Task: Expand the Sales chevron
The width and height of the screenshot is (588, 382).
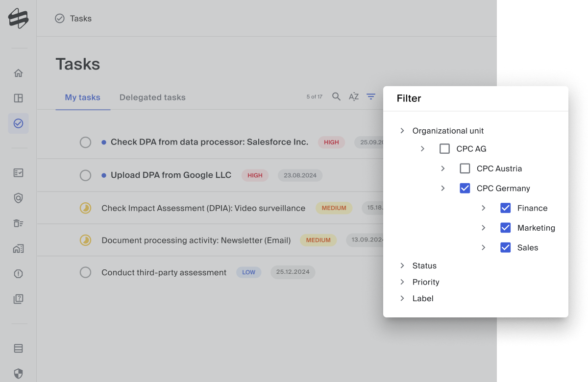Action: pos(483,247)
